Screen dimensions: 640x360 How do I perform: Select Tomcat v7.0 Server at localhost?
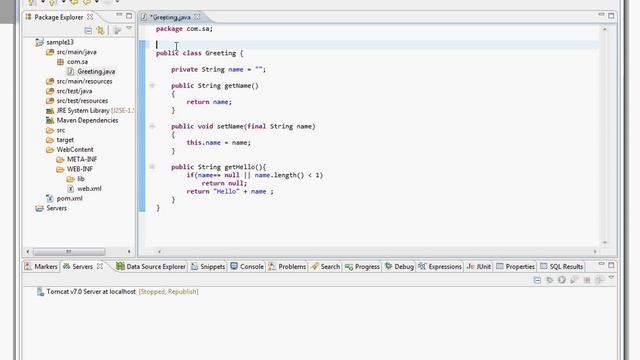[x=118, y=292]
